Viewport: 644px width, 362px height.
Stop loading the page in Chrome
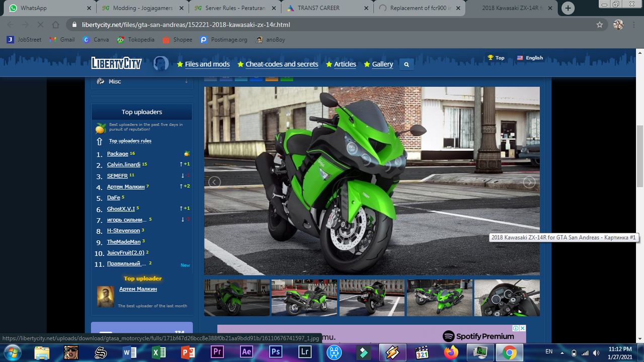coord(40,25)
